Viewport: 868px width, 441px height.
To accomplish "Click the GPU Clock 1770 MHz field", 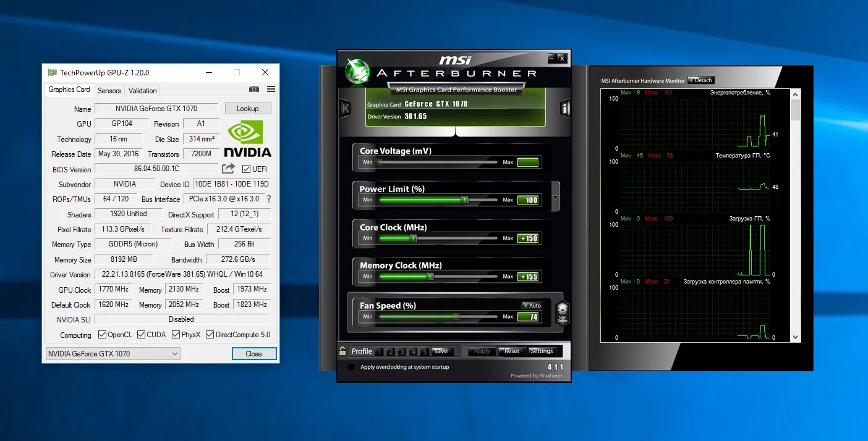I will 113,289.
